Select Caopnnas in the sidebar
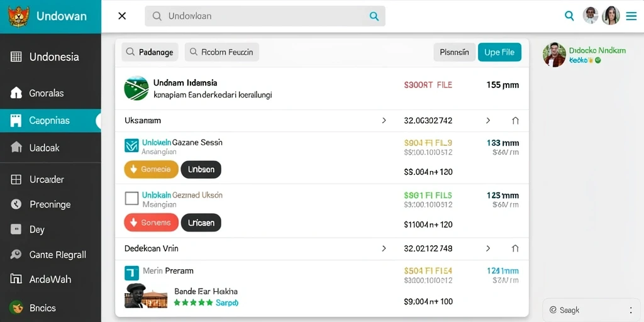644x322 pixels. [50, 120]
